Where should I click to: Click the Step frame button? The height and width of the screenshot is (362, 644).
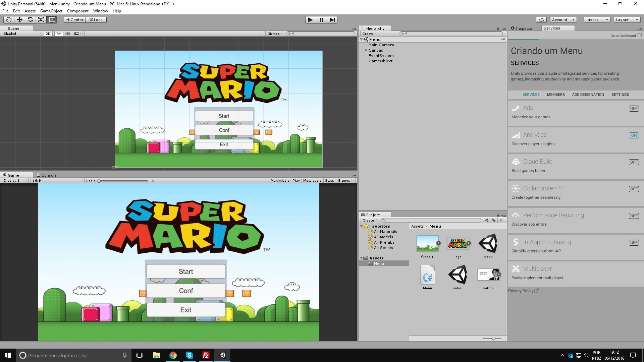pos(332,20)
